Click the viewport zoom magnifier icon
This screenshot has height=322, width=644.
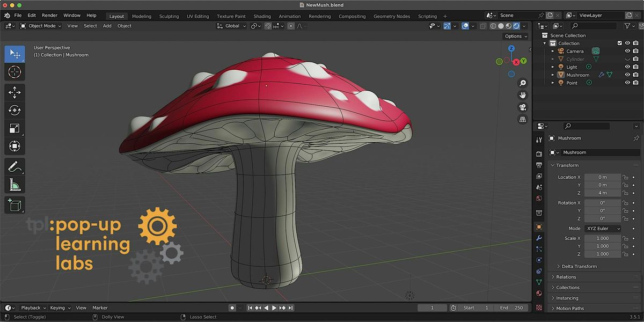point(523,83)
